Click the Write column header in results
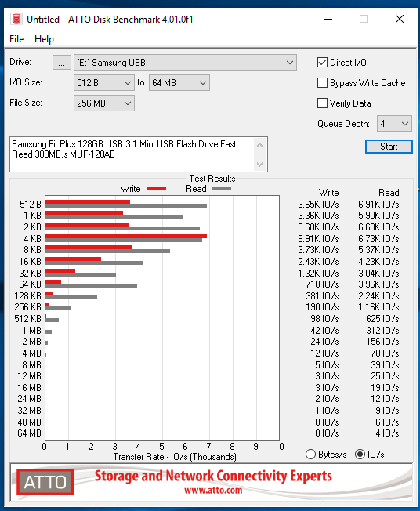This screenshot has height=511, width=420. click(328, 193)
